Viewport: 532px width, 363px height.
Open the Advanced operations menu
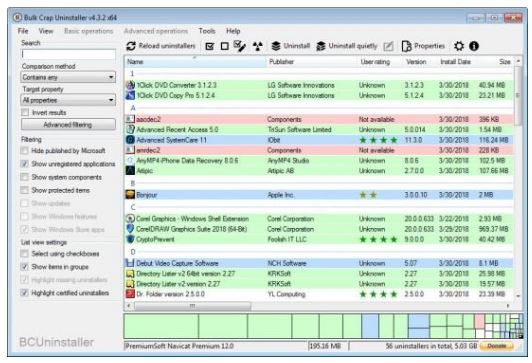(x=156, y=31)
